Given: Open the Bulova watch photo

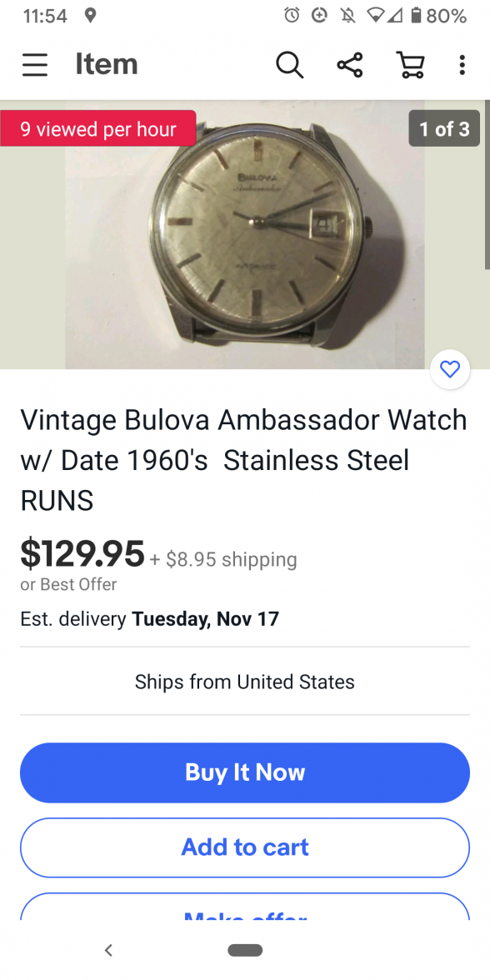Looking at the screenshot, I should point(245,235).
